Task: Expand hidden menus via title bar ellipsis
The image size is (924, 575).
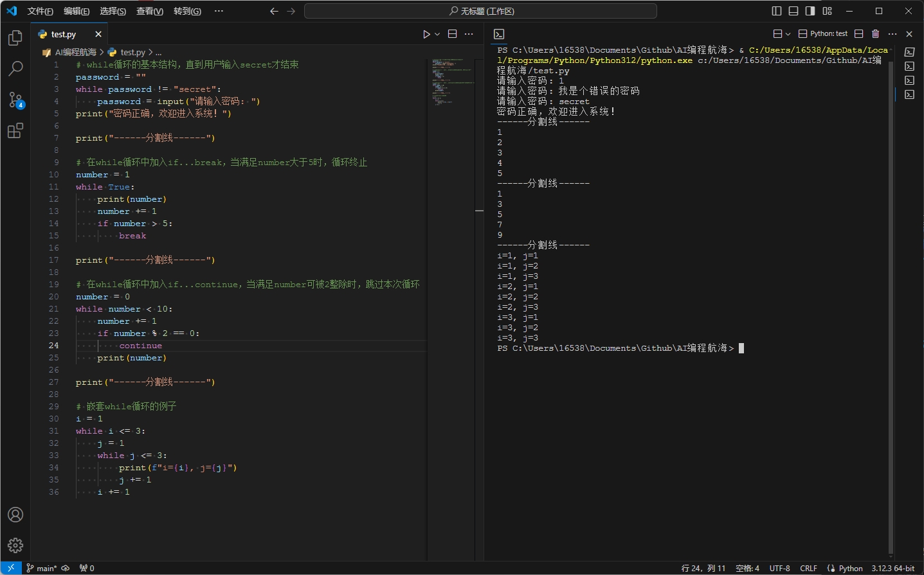Action: [219, 11]
